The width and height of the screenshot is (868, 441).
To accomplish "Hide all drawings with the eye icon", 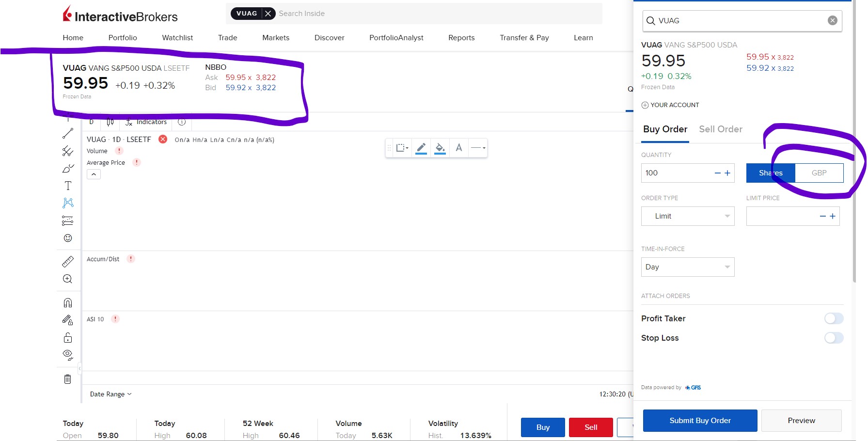I will (x=68, y=355).
